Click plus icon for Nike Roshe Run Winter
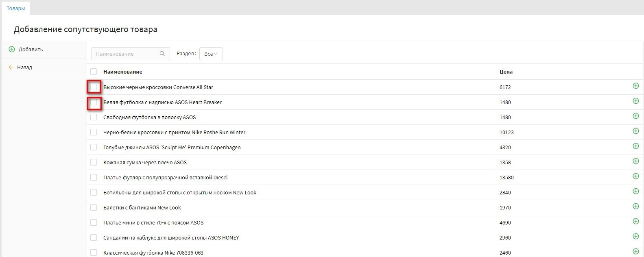 click(x=635, y=131)
